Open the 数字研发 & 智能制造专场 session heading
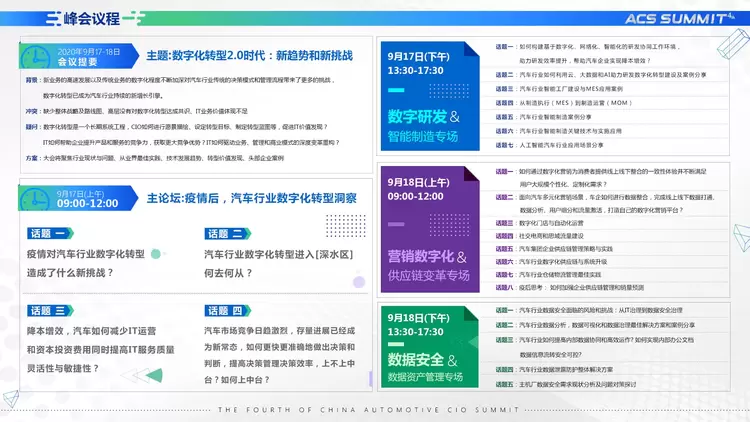750x422 pixels. 429,124
